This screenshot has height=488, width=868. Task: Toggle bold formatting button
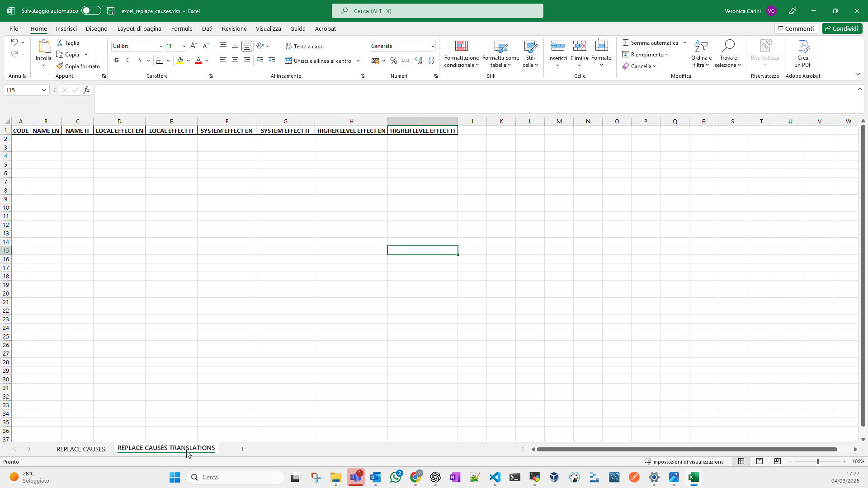tap(117, 61)
